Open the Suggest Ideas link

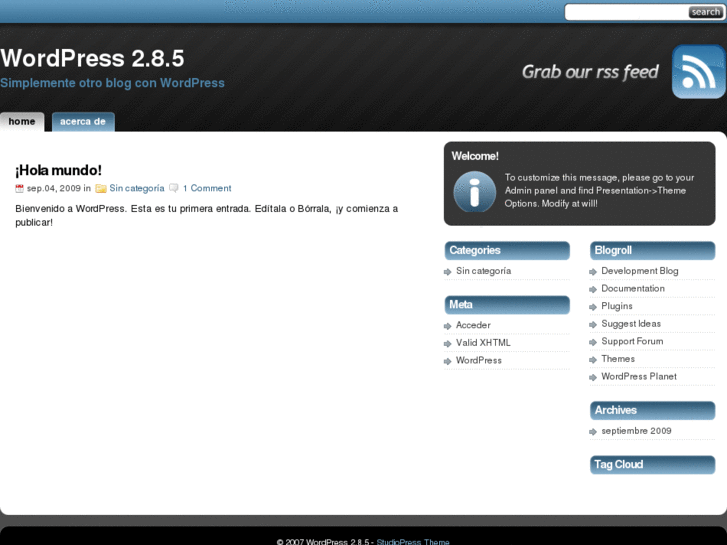pyautogui.click(x=631, y=324)
